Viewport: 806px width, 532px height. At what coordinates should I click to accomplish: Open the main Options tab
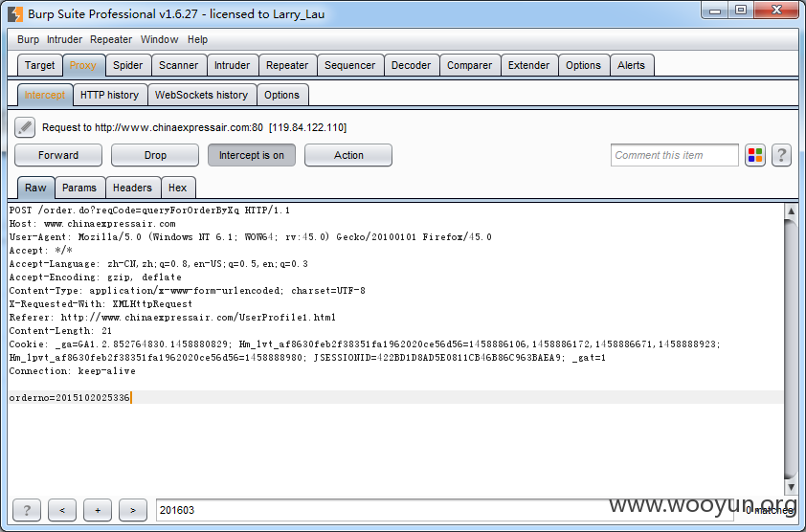583,65
